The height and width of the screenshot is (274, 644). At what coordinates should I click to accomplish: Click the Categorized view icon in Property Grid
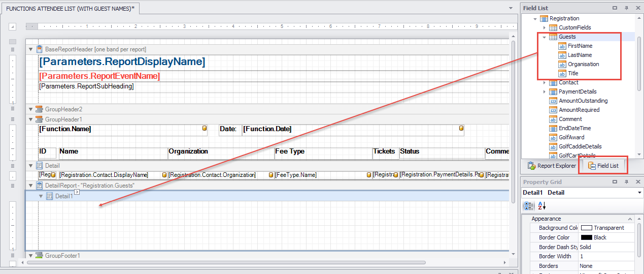(x=528, y=206)
